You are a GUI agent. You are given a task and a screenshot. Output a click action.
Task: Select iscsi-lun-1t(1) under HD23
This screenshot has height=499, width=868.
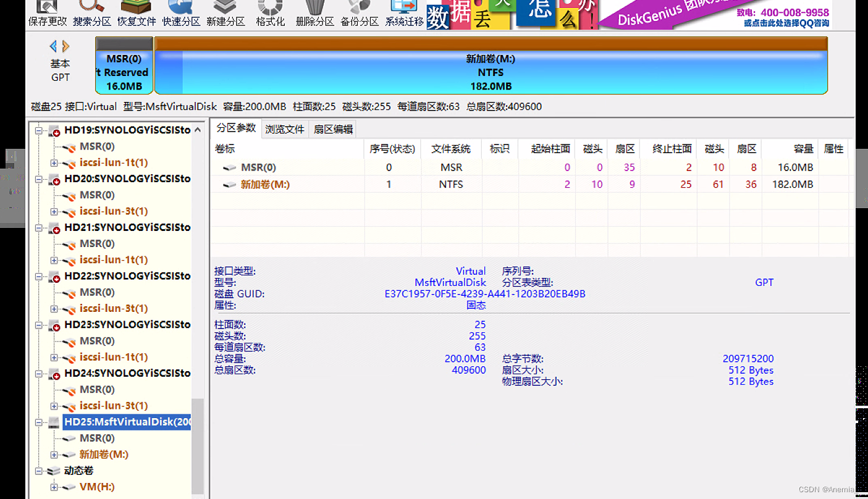114,357
